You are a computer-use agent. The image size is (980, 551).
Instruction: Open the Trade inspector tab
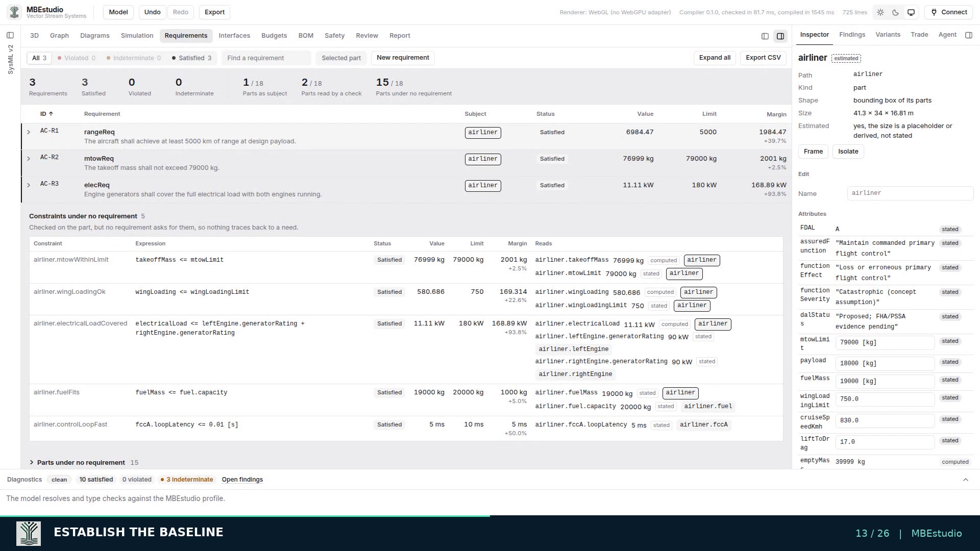(x=919, y=35)
